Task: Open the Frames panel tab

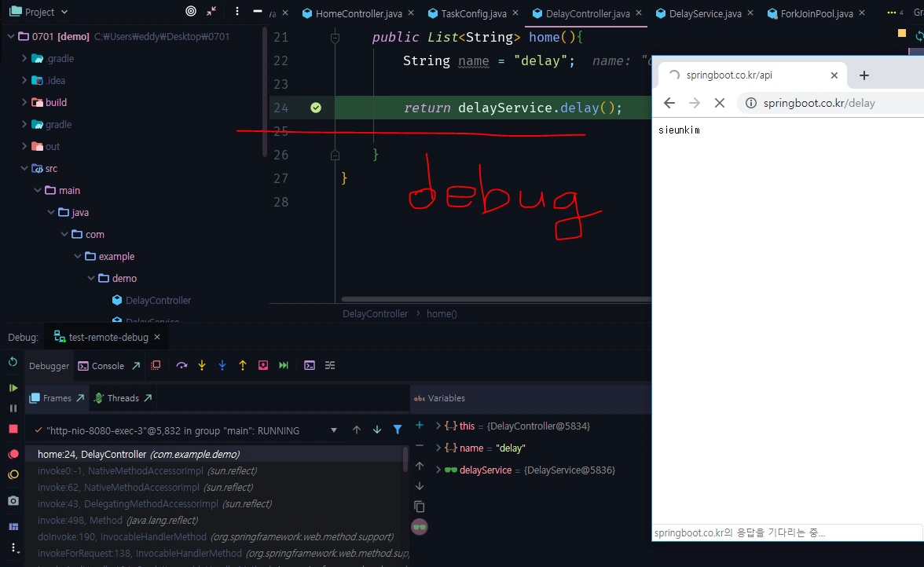Action: pos(57,398)
